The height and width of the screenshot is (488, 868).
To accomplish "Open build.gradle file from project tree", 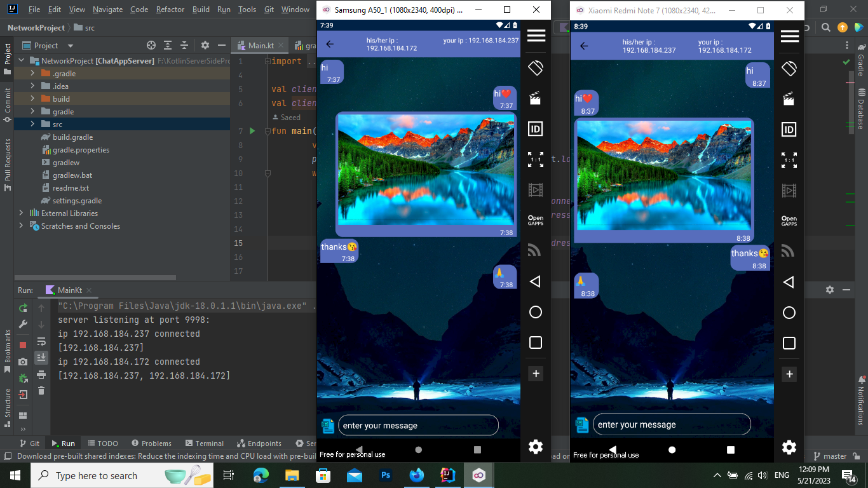I will (72, 137).
